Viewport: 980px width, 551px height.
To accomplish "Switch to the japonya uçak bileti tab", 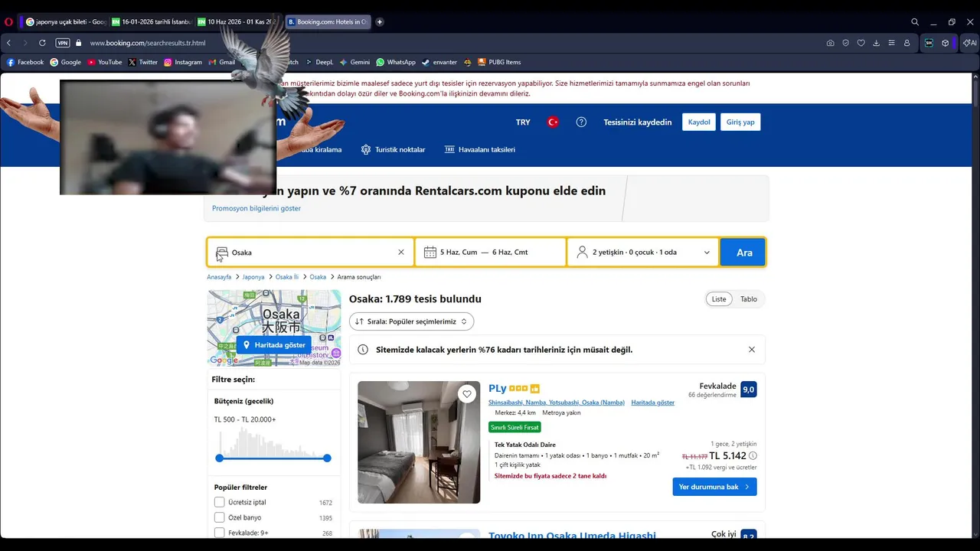I will (x=64, y=22).
